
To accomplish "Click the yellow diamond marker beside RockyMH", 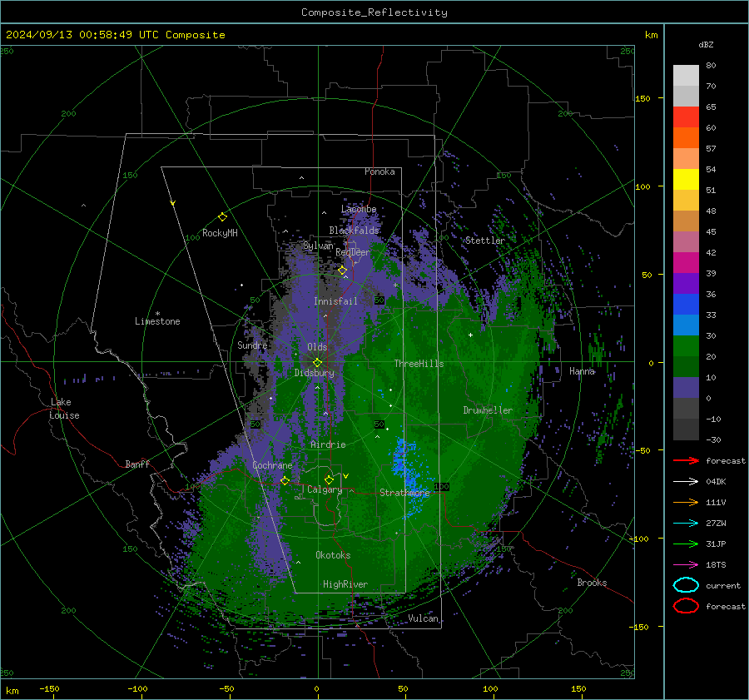I will click(222, 217).
